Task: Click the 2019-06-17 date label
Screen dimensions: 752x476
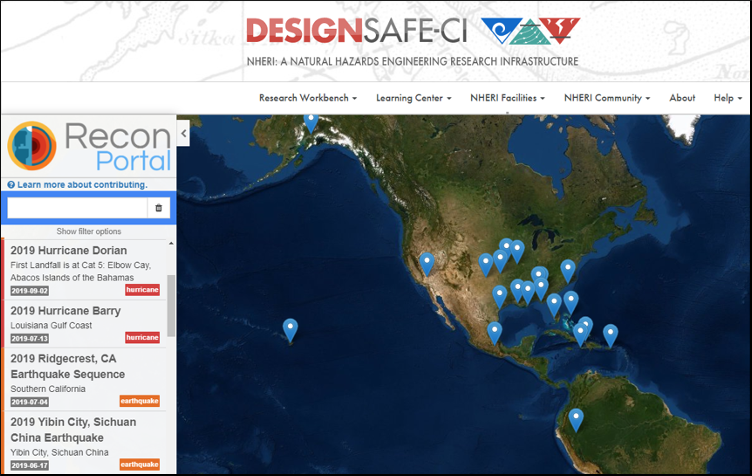Action: (x=30, y=465)
